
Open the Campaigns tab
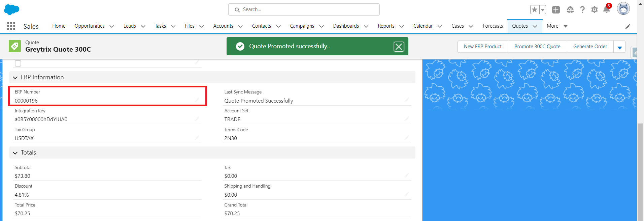(x=302, y=26)
